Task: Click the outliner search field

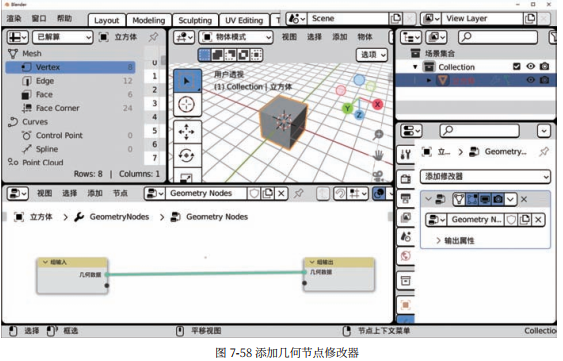Action: pos(497,37)
